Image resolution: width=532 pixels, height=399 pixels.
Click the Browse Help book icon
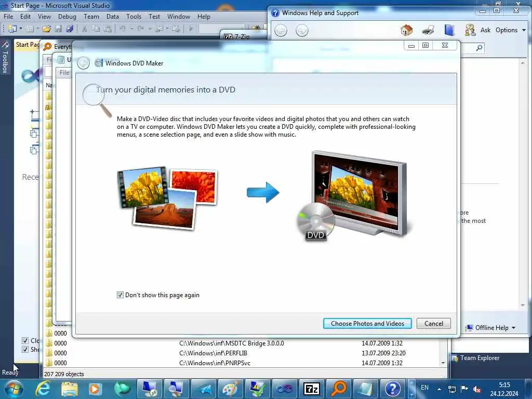pos(449,30)
